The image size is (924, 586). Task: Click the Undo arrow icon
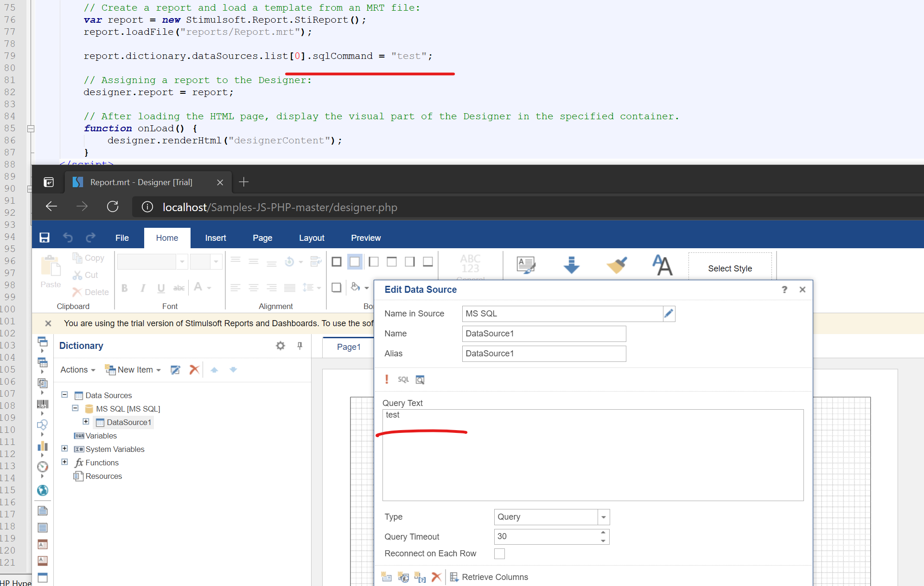(x=68, y=238)
